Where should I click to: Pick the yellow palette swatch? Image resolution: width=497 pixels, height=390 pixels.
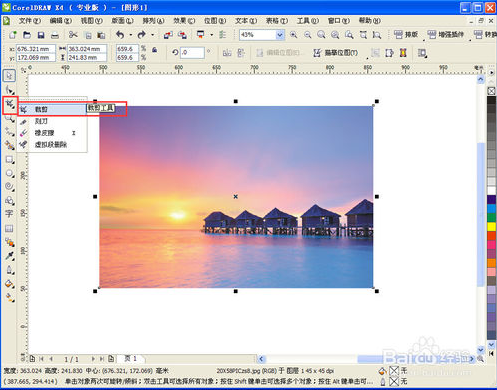[491, 227]
